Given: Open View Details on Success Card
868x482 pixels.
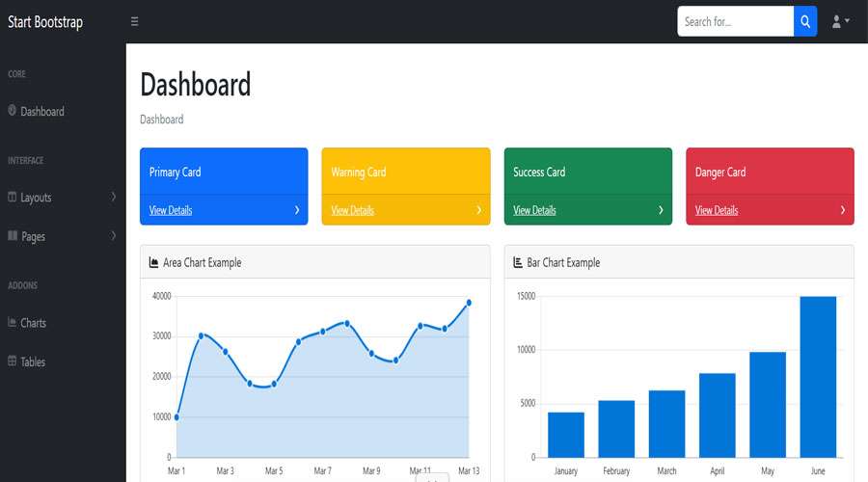Looking at the screenshot, I should click(x=534, y=210).
